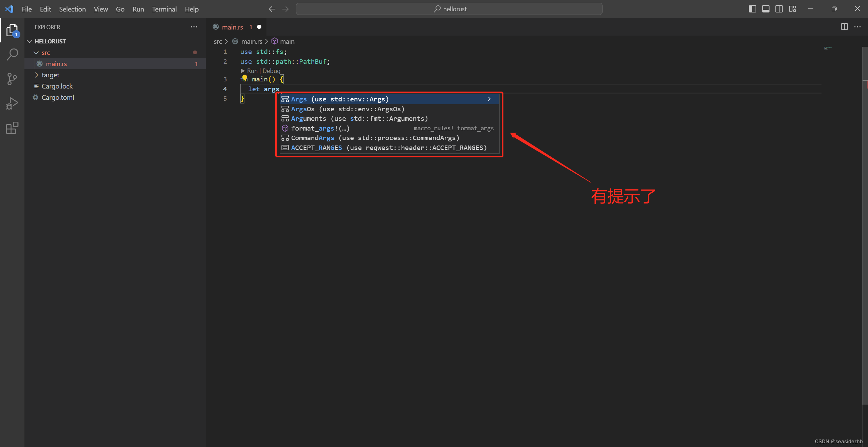Open the Extensions view icon
This screenshot has height=447, width=868.
[x=12, y=128]
